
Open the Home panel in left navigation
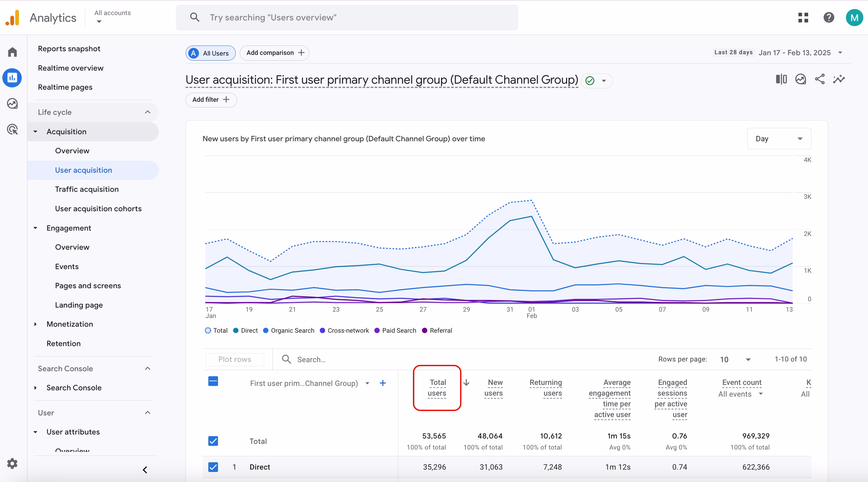[12, 52]
